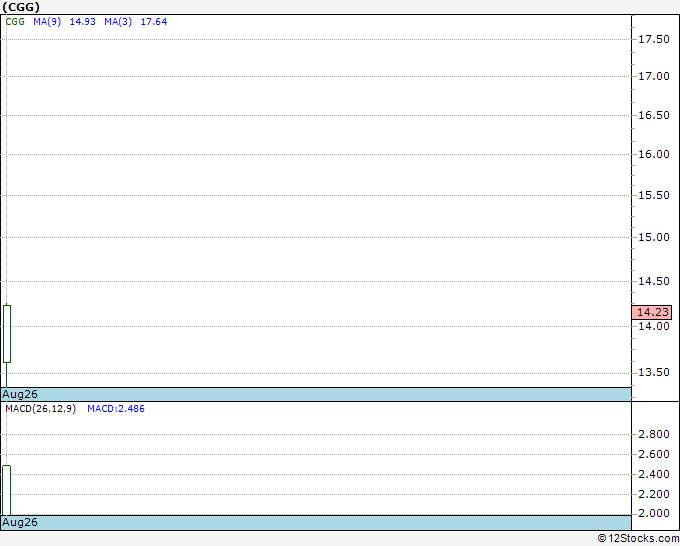The height and width of the screenshot is (546, 680).
Task: Click the 2.400 MACD axis label
Action: point(654,474)
